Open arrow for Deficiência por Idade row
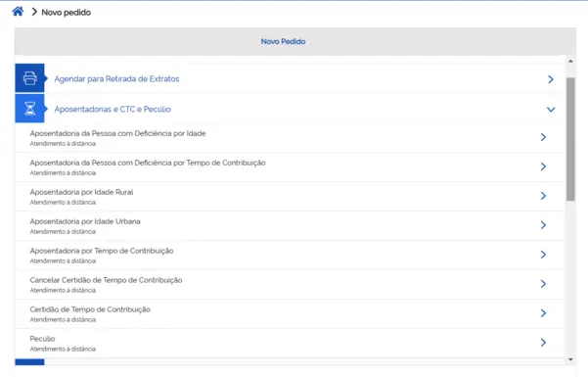588x377 pixels. (543, 137)
